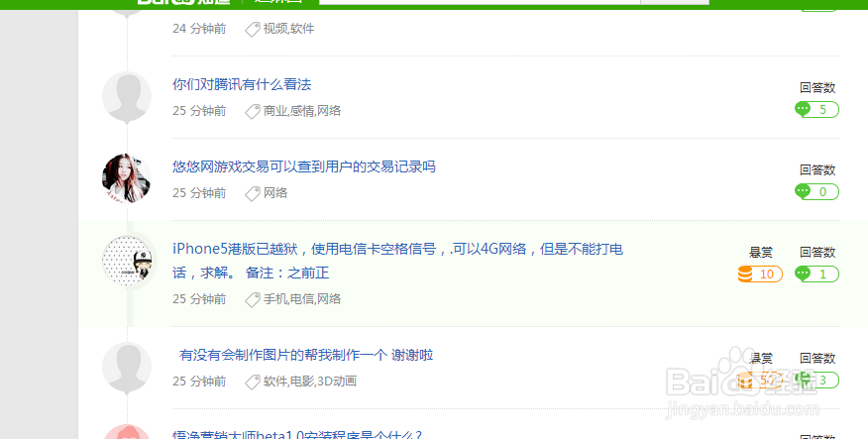
Task: Click the 24 分钟前 timestamp
Action: (199, 29)
